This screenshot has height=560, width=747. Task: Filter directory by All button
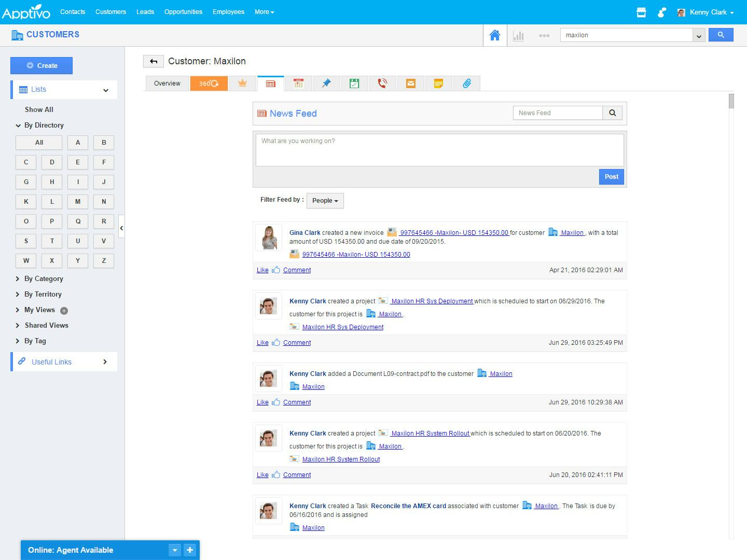coord(39,143)
